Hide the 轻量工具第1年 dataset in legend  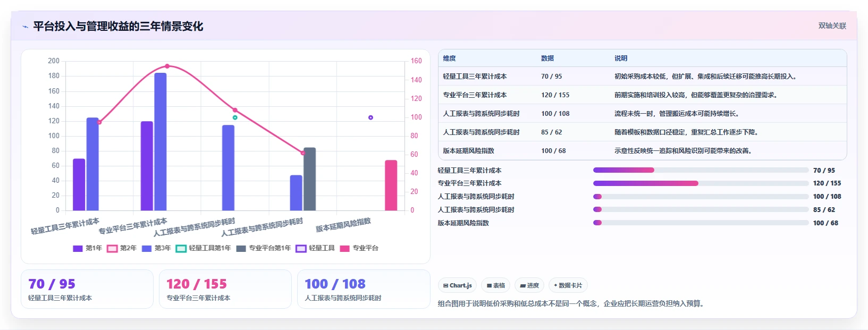[204, 248]
